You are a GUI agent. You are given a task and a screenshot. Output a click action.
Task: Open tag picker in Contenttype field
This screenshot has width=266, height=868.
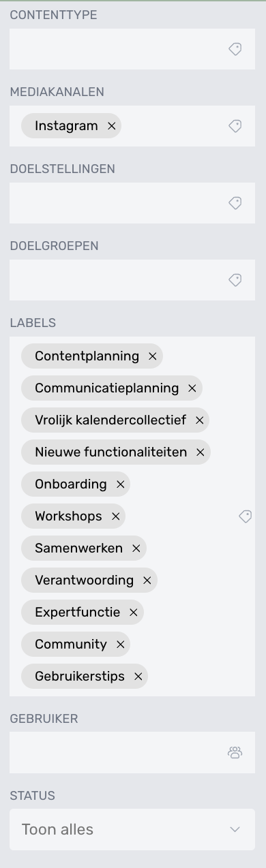(x=235, y=49)
